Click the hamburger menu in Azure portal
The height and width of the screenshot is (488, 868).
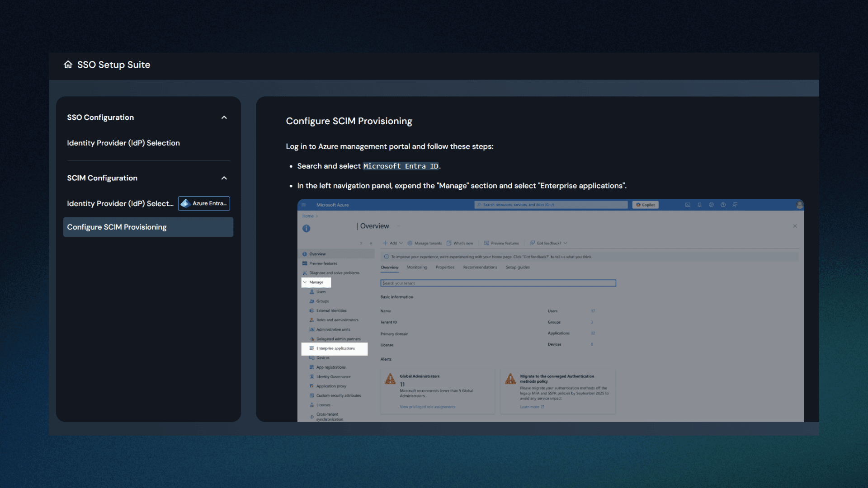pyautogui.click(x=303, y=204)
